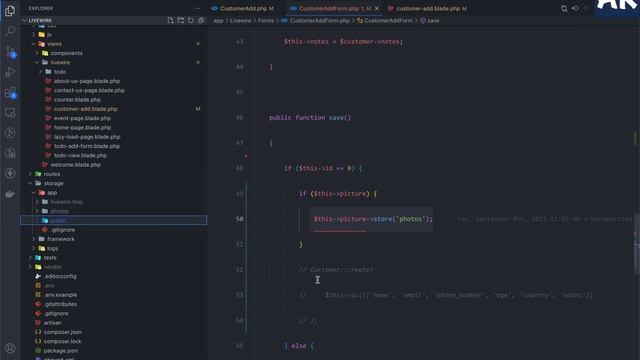Open customer-add.blade.php in the file tree
The height and width of the screenshot is (360, 640).
pos(85,109)
